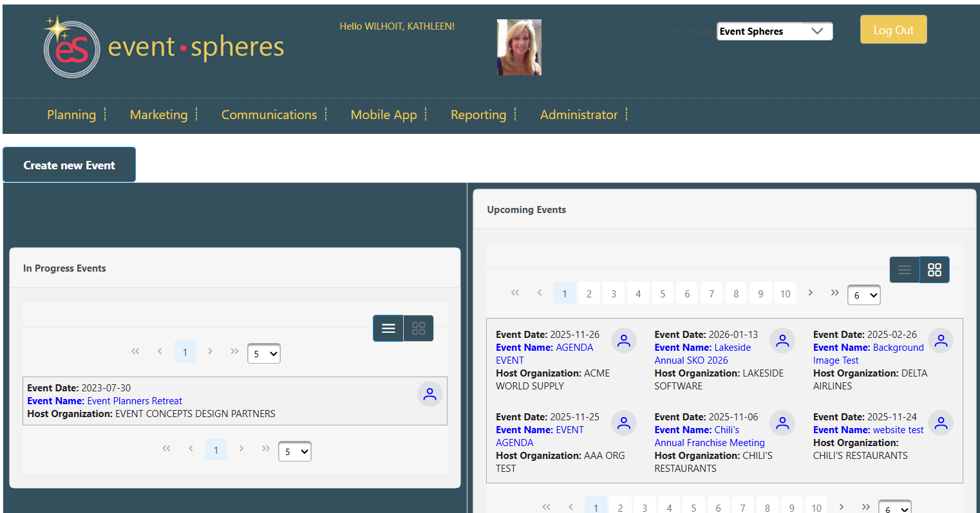
Task: Open the Upcoming Events items-per-page selector
Action: (863, 295)
